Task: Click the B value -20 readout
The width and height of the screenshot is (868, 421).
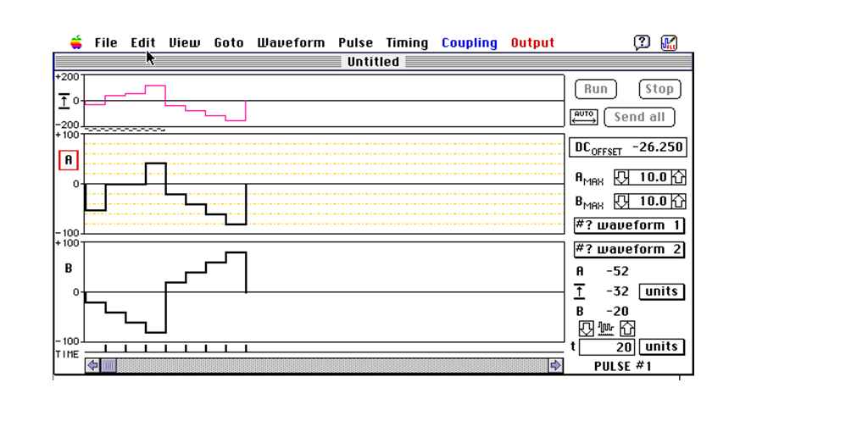Action: click(617, 311)
